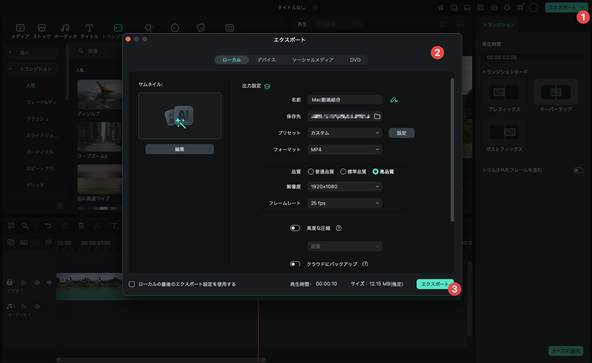Viewport: 592px width, 363px height.
Task: Open help icon beside クラウドにバックアップ
Action: tap(365, 264)
